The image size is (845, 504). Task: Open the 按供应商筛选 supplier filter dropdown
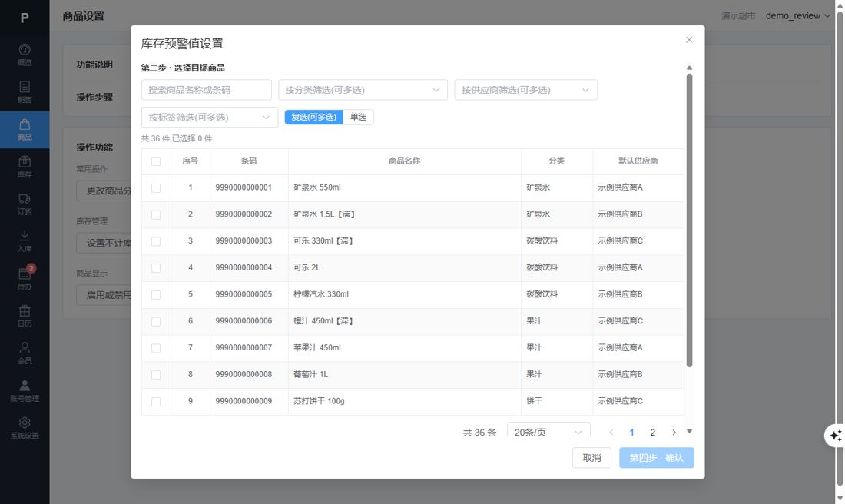(525, 90)
